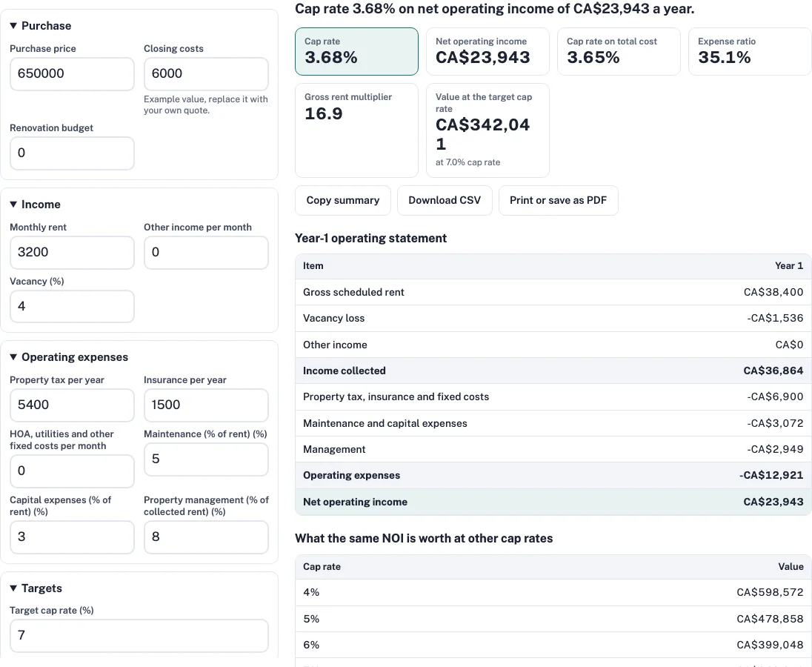Edit the Purchase price field
Screen dimensions: 812x667
pyautogui.click(x=72, y=73)
